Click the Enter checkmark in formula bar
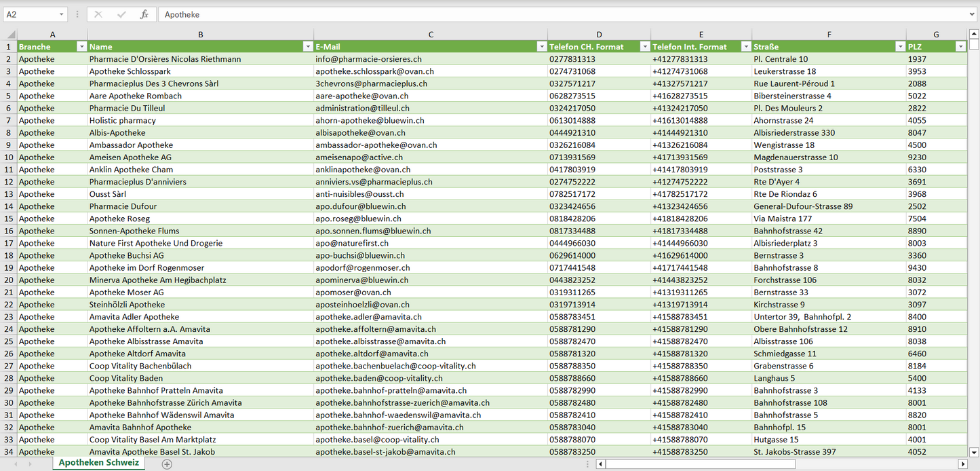This screenshot has height=471, width=980. [x=121, y=14]
